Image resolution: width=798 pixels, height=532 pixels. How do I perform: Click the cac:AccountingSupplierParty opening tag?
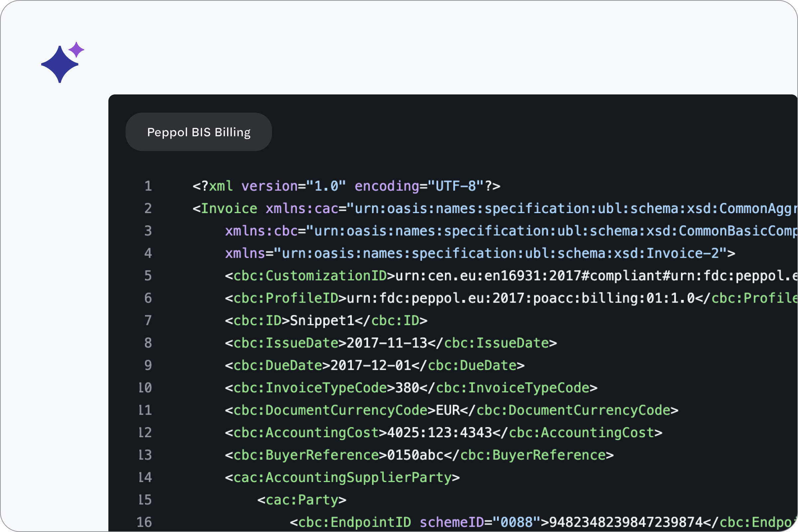pos(343,477)
